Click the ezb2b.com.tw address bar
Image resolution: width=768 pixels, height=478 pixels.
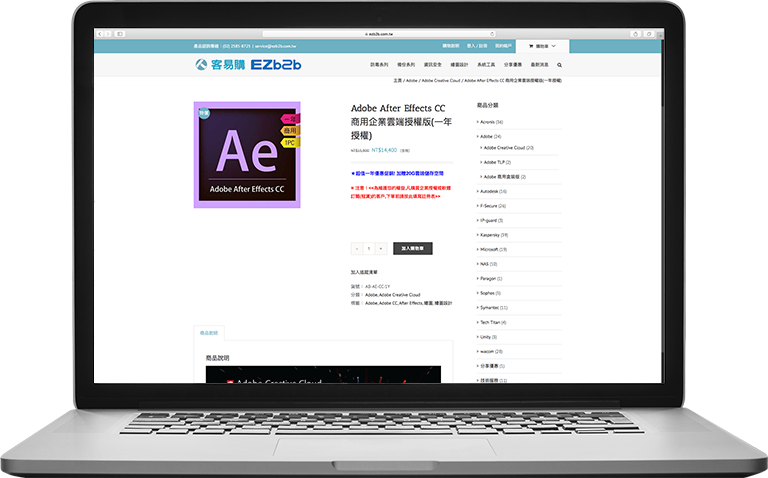pyautogui.click(x=379, y=34)
